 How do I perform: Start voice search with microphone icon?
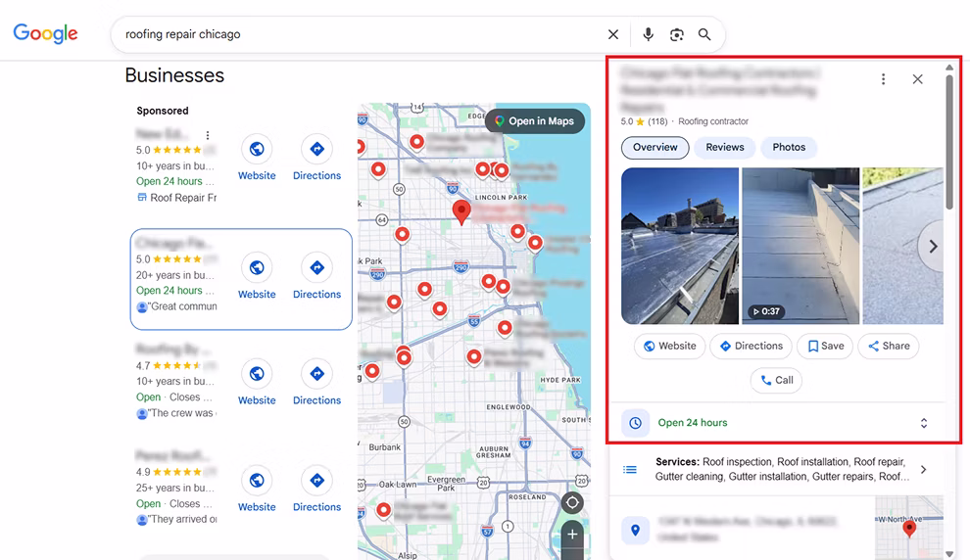click(x=648, y=34)
